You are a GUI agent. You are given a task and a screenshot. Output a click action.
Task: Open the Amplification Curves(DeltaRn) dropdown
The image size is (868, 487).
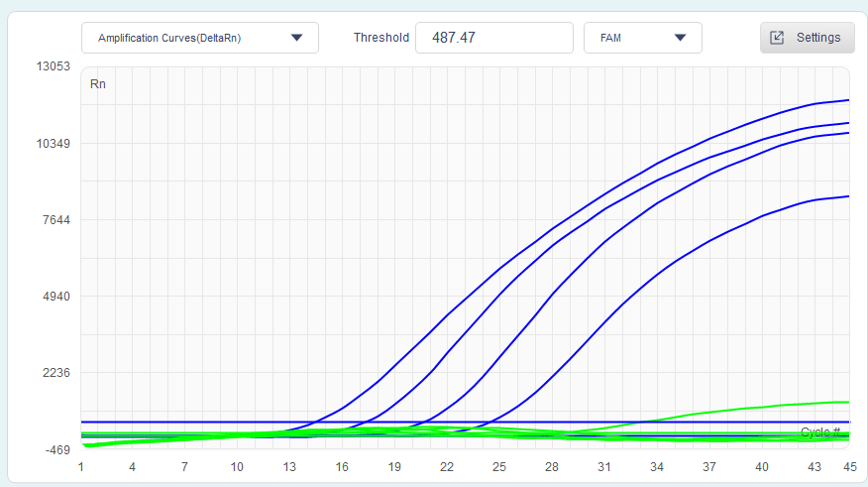click(x=188, y=38)
